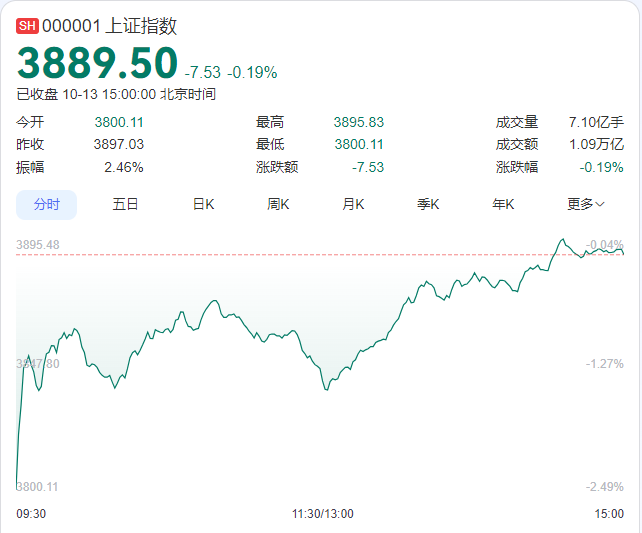
Task: Click the 成交量 value 7.10亿手
Action: point(595,122)
